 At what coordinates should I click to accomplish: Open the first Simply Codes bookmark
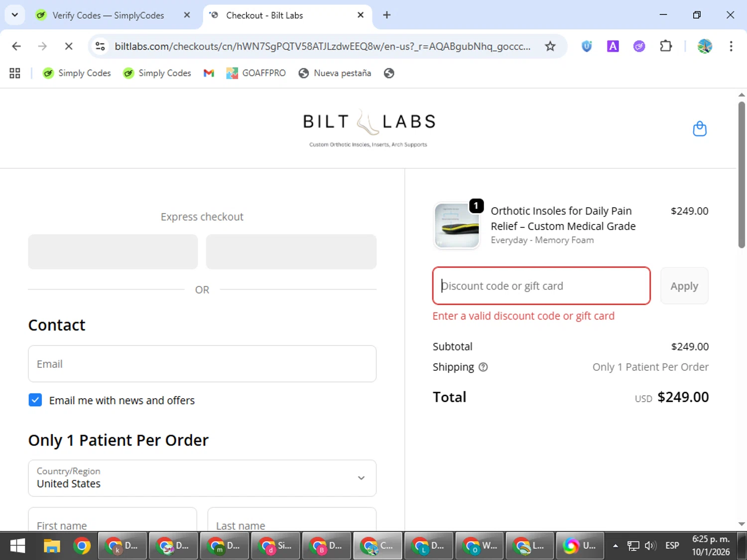(77, 73)
